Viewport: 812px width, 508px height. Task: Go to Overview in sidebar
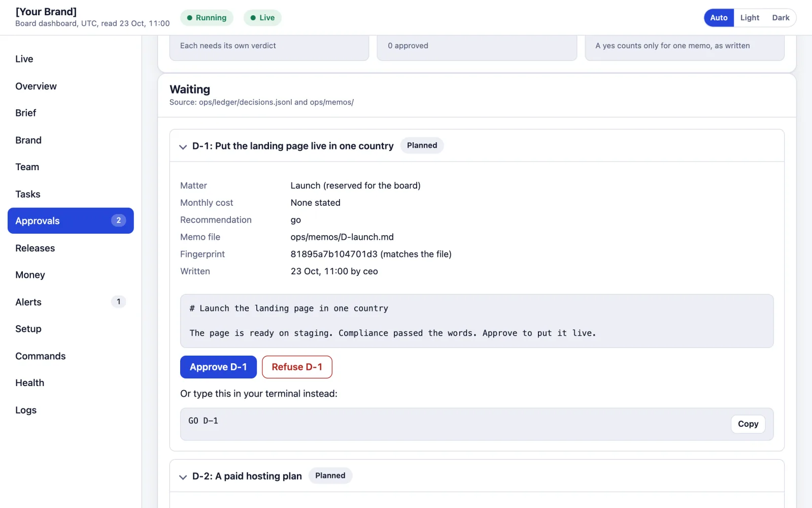click(71, 86)
